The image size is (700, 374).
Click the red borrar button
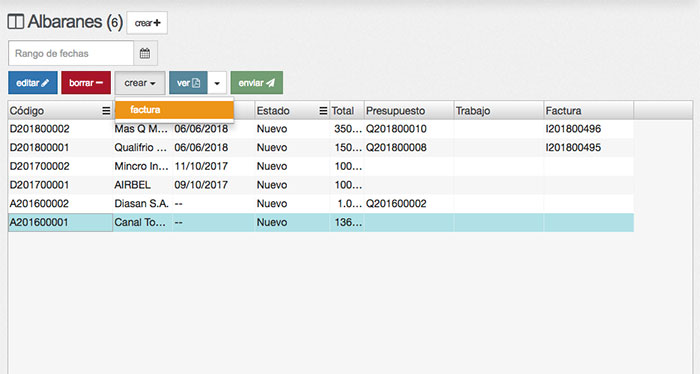(x=86, y=83)
